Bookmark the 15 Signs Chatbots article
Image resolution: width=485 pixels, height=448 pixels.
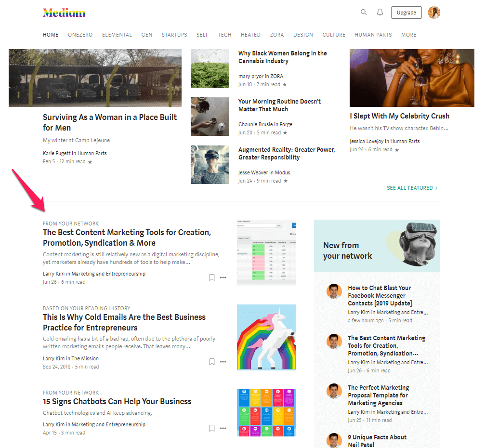click(212, 428)
